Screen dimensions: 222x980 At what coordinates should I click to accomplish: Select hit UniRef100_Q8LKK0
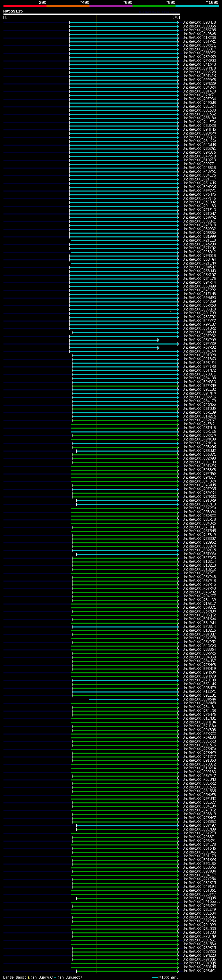click(199, 141)
